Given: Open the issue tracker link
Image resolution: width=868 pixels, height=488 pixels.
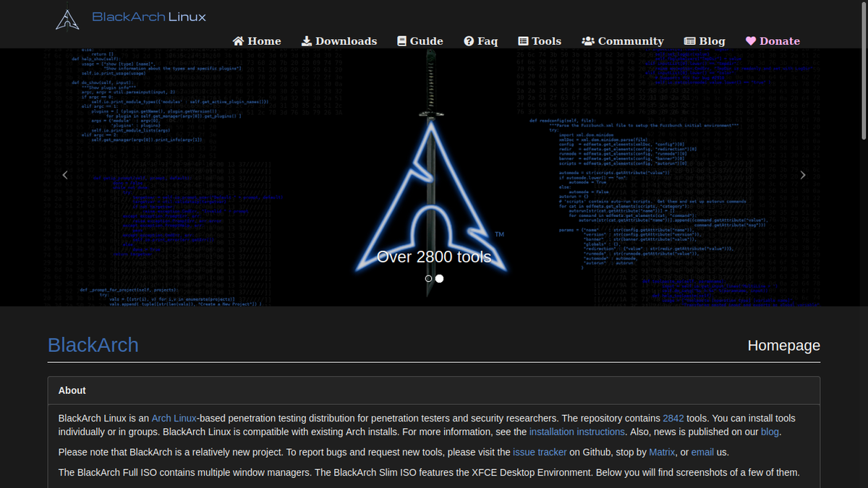Looking at the screenshot, I should (540, 452).
